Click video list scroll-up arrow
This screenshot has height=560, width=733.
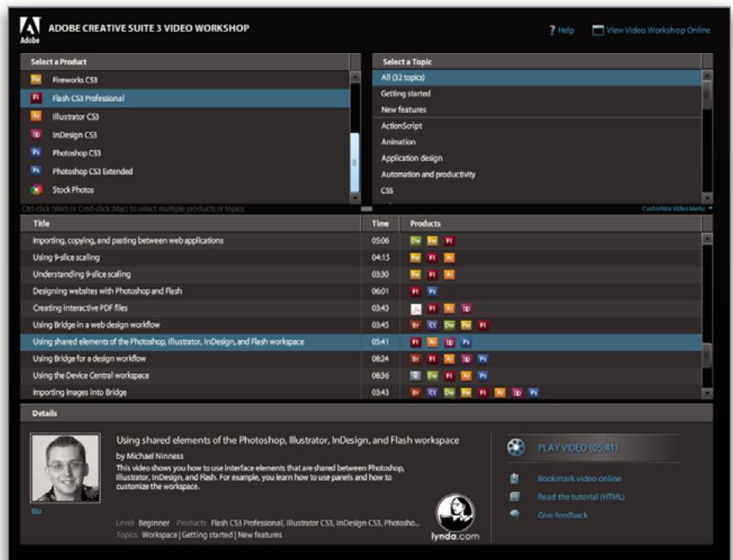[707, 238]
